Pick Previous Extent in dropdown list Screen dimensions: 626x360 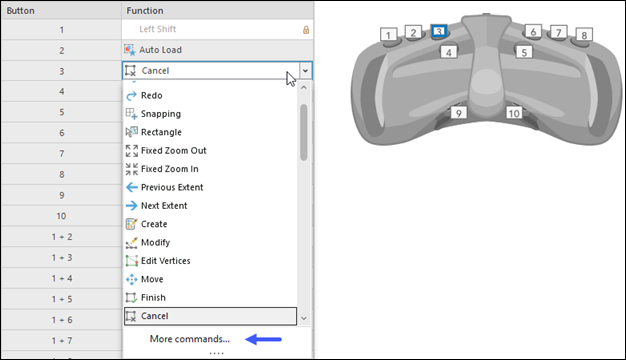(210, 187)
